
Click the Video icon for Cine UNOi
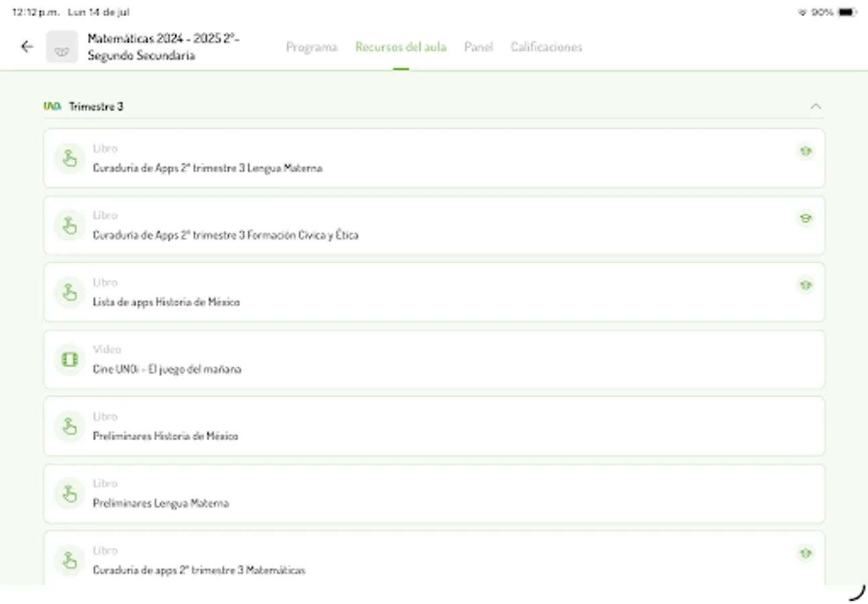click(x=69, y=359)
